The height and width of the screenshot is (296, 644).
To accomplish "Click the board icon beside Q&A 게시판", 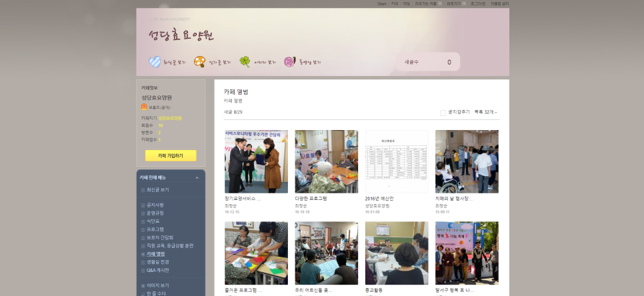I will click(x=143, y=271).
